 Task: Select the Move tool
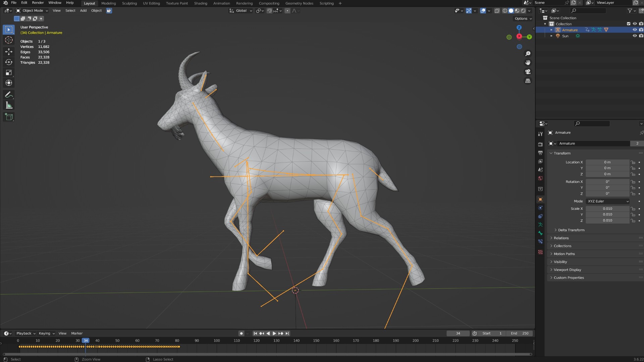coord(9,52)
